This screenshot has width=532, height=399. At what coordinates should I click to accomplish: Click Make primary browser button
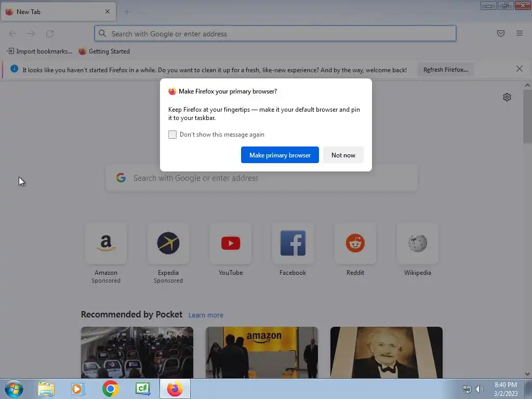pos(280,155)
